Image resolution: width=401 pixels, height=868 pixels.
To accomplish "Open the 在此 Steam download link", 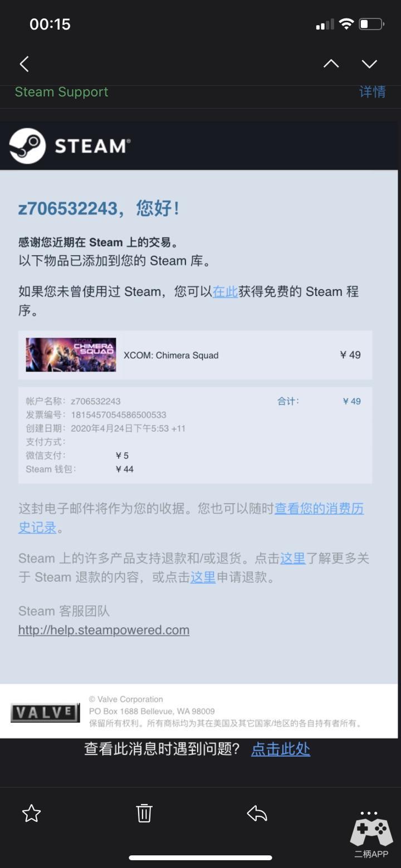I will tap(225, 291).
